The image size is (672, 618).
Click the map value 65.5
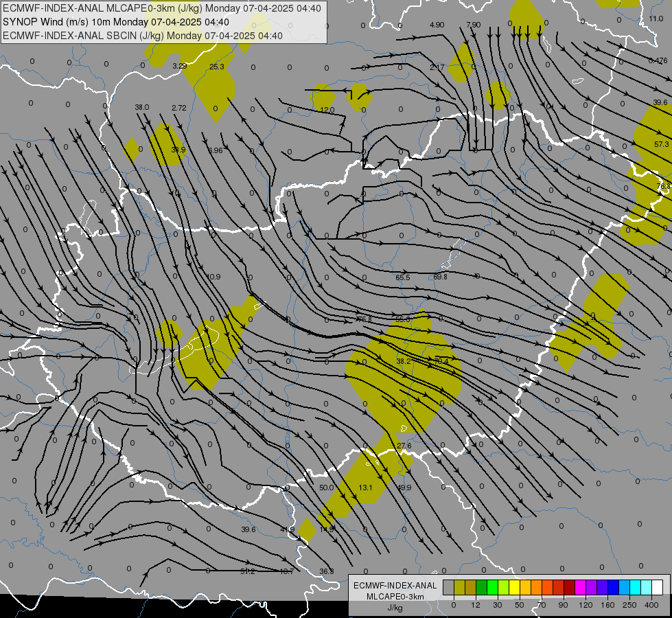point(403,277)
